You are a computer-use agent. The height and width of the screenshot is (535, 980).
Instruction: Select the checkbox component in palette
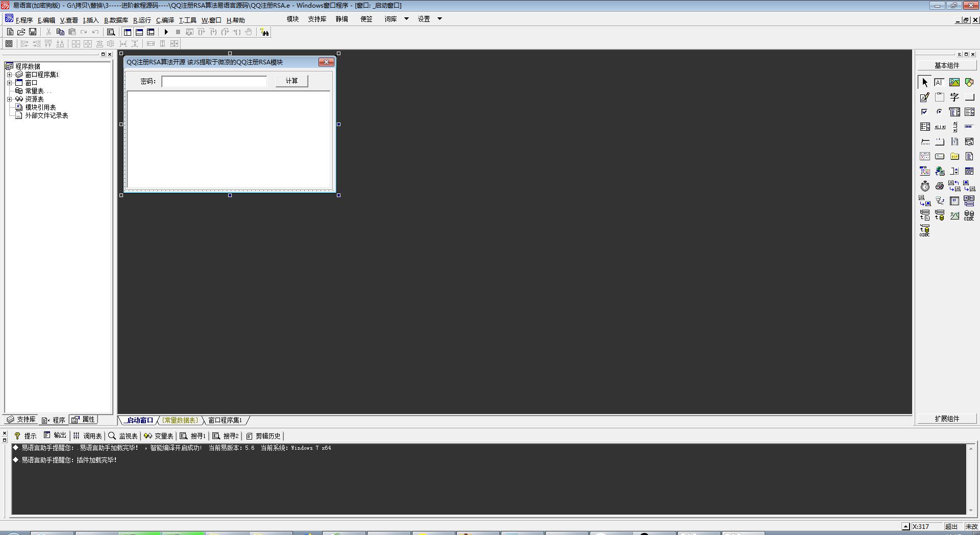point(924,112)
